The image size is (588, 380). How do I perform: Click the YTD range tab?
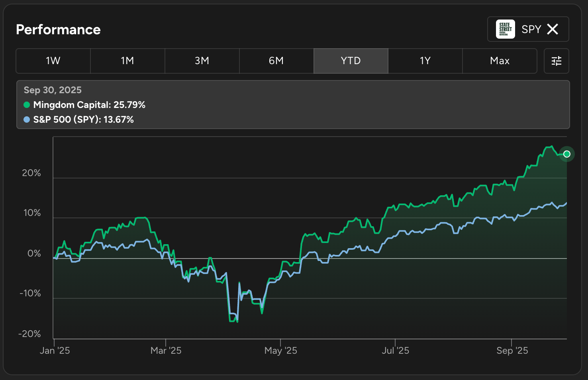tap(351, 61)
